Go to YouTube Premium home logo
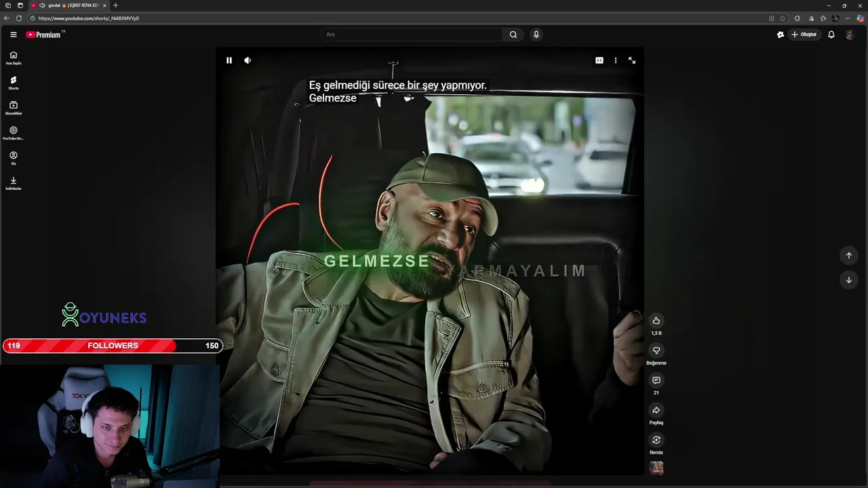 click(x=45, y=35)
